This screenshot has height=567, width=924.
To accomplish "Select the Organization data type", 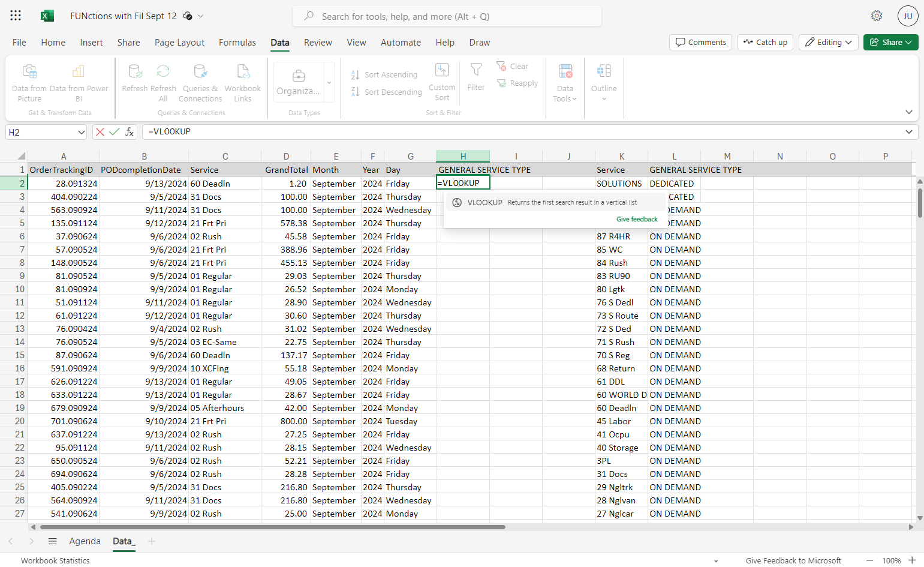I will coord(298,82).
